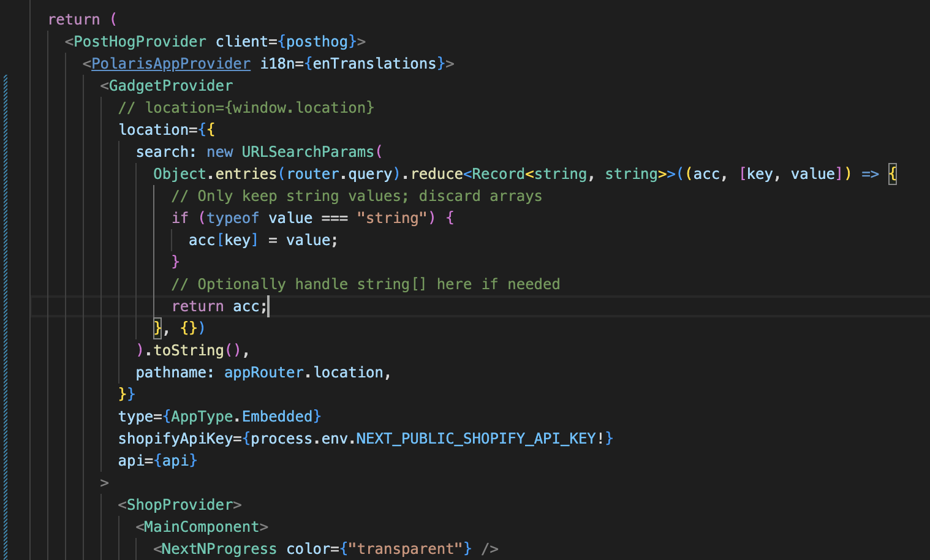This screenshot has width=930, height=560.
Task: Click the entries method name
Action: pyautogui.click(x=246, y=174)
